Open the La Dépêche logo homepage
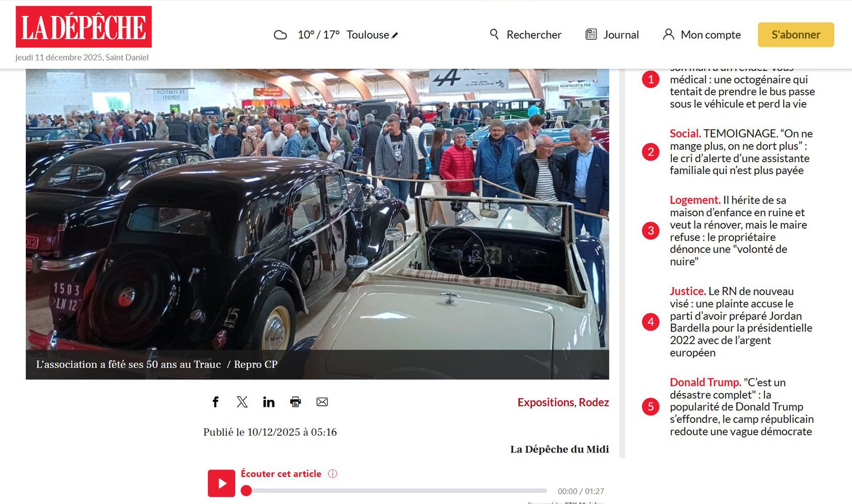Image resolution: width=852 pixels, height=504 pixels. point(84,27)
